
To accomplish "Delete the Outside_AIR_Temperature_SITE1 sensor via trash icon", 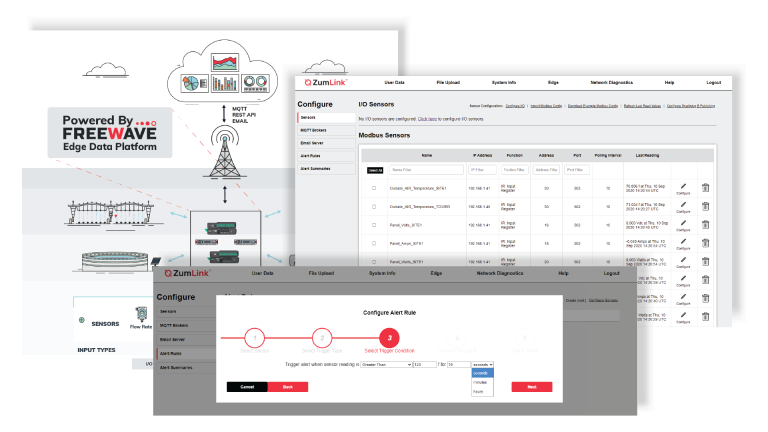I will coord(705,188).
